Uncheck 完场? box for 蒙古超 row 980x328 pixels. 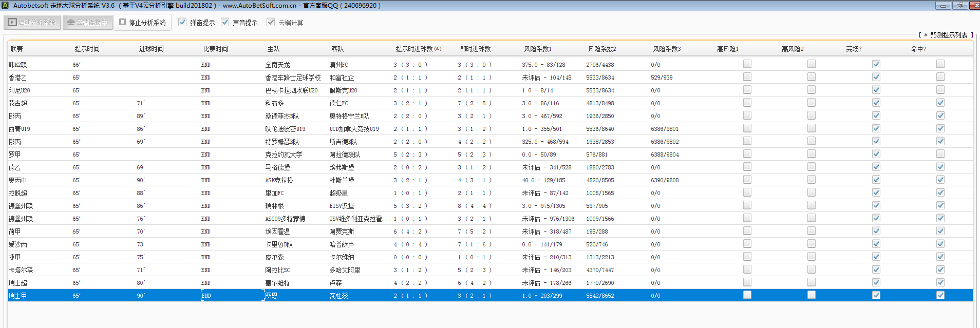point(876,103)
